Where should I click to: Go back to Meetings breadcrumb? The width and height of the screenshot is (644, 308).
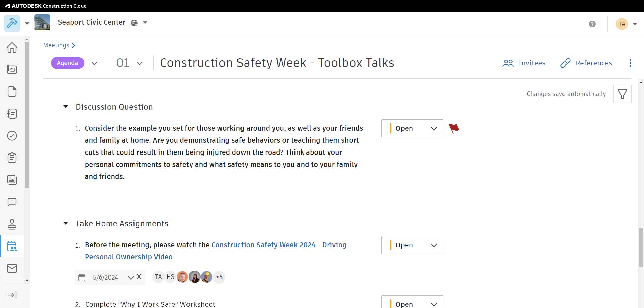56,45
